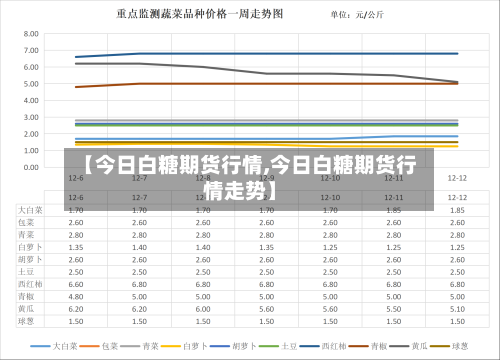
Task: Select the 土豆 row label in the table
Action: coord(26,272)
